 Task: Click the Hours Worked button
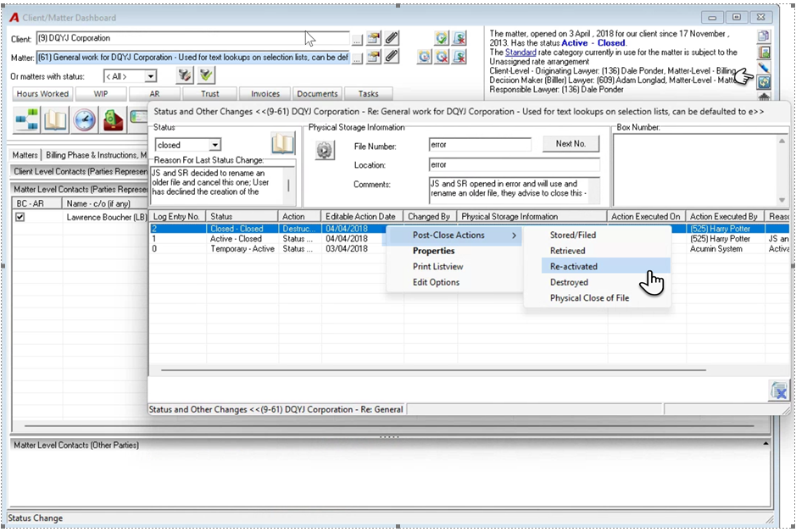pyautogui.click(x=42, y=94)
